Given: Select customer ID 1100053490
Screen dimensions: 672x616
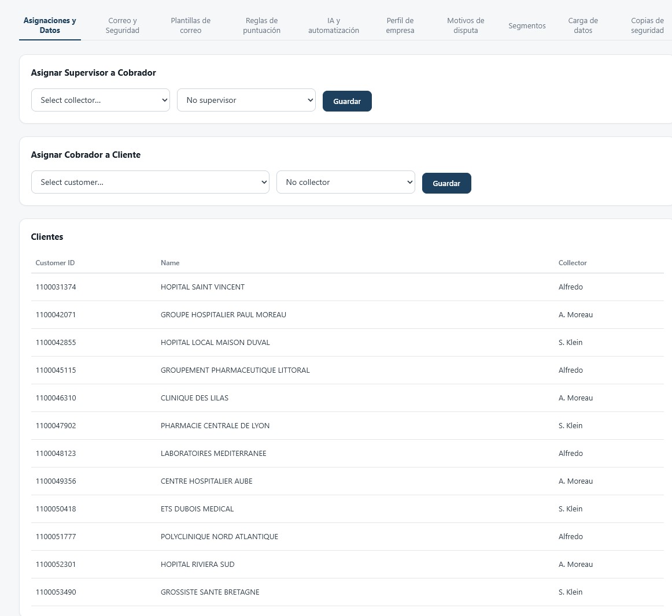Looking at the screenshot, I should [56, 592].
